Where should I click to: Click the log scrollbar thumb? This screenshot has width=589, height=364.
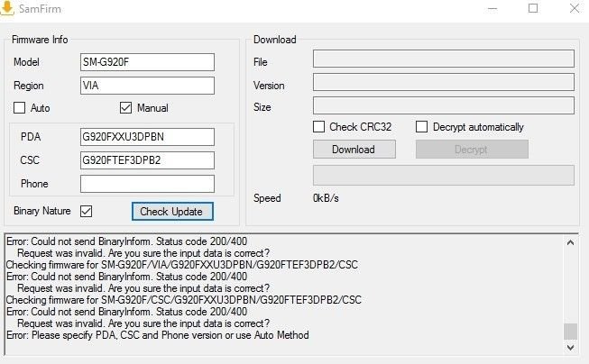click(570, 332)
